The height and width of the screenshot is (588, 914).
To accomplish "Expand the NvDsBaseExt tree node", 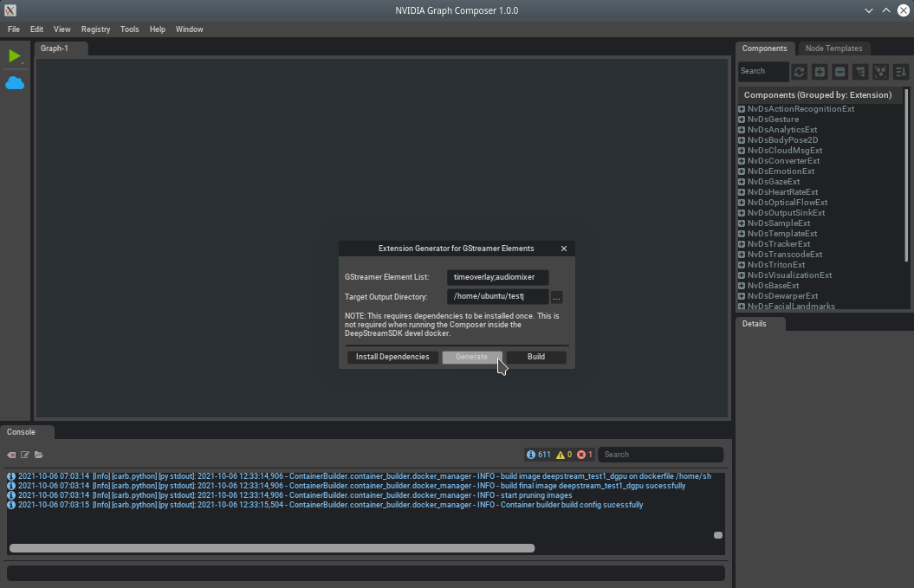I will coord(742,286).
